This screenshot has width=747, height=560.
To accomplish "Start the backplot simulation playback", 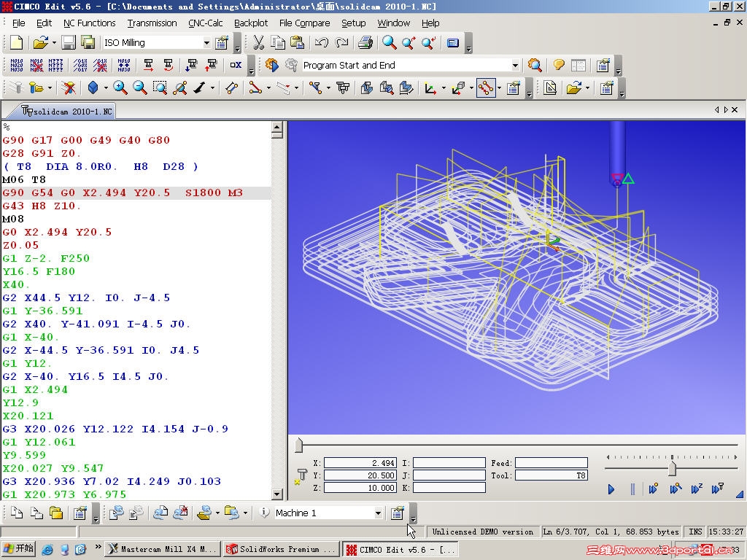I will (611, 489).
